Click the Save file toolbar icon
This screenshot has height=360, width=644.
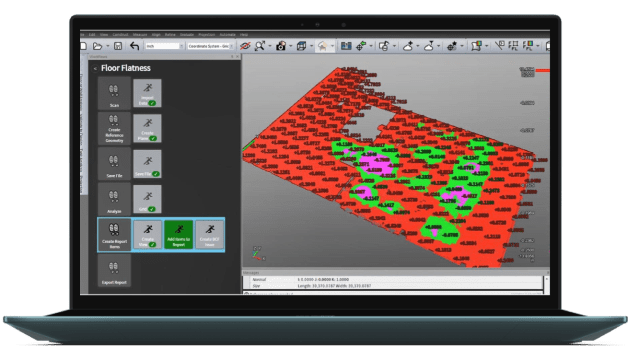[x=118, y=46]
